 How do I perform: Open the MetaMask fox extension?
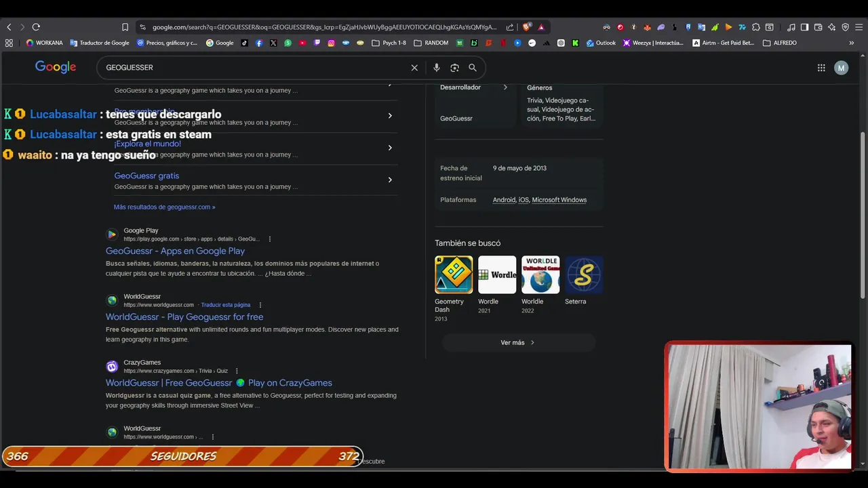click(647, 27)
